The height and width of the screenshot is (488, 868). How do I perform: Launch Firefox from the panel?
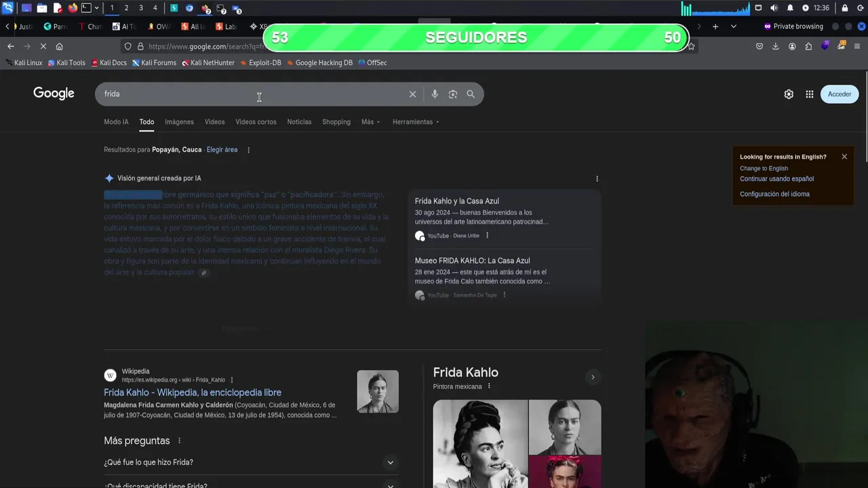coord(73,8)
